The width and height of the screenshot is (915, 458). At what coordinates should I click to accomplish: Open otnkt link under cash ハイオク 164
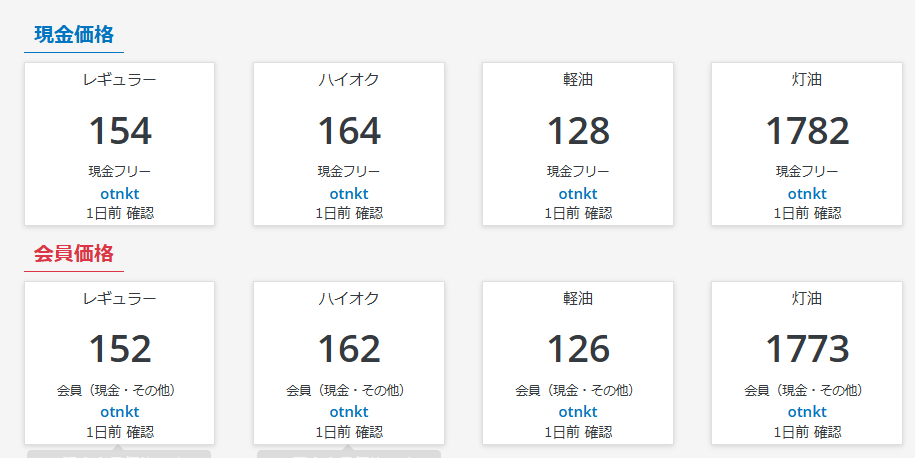pos(348,193)
